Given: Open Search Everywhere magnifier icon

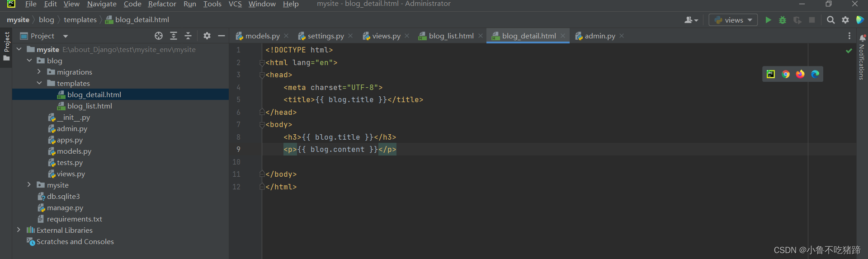Looking at the screenshot, I should (831, 20).
